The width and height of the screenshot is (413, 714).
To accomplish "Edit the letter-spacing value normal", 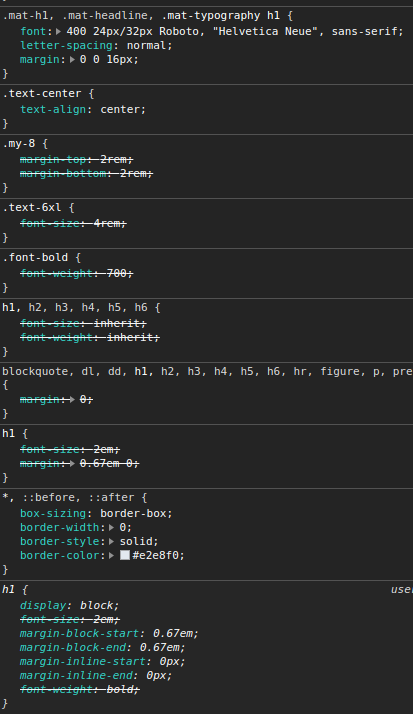I will point(146,46).
